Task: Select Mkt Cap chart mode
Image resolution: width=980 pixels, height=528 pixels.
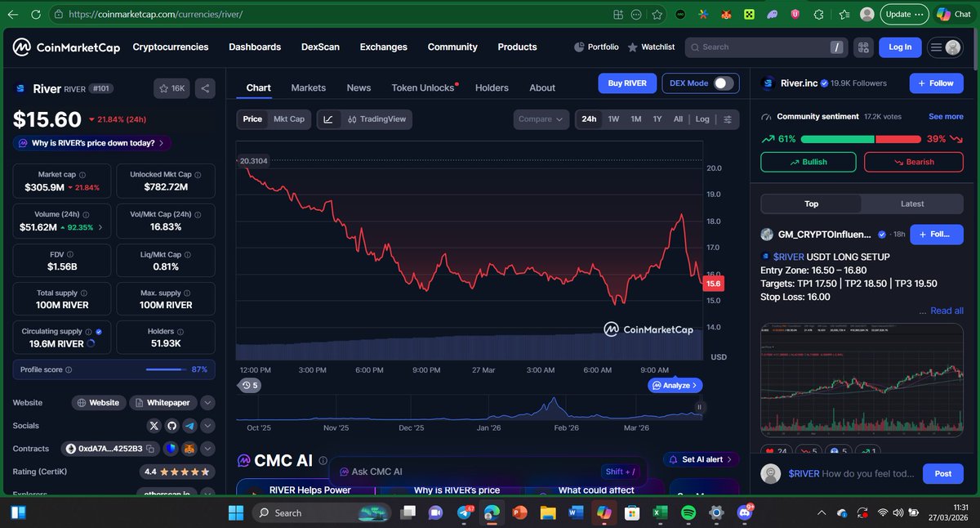Action: pyautogui.click(x=288, y=119)
